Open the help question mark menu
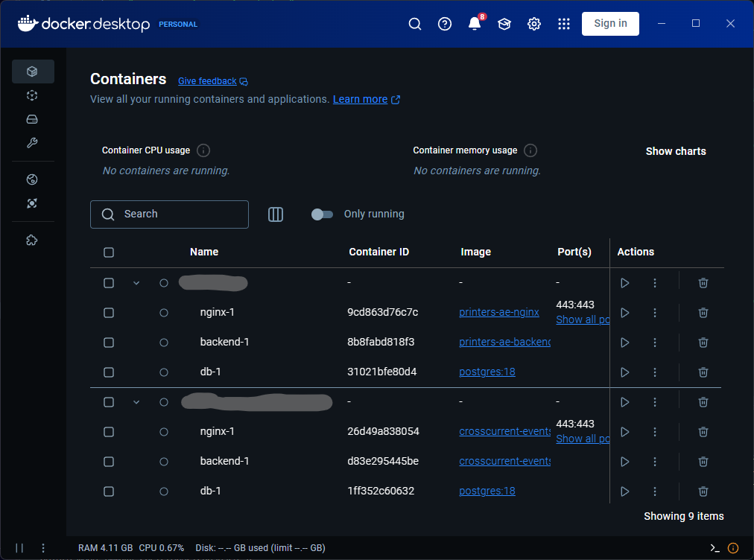 (445, 24)
